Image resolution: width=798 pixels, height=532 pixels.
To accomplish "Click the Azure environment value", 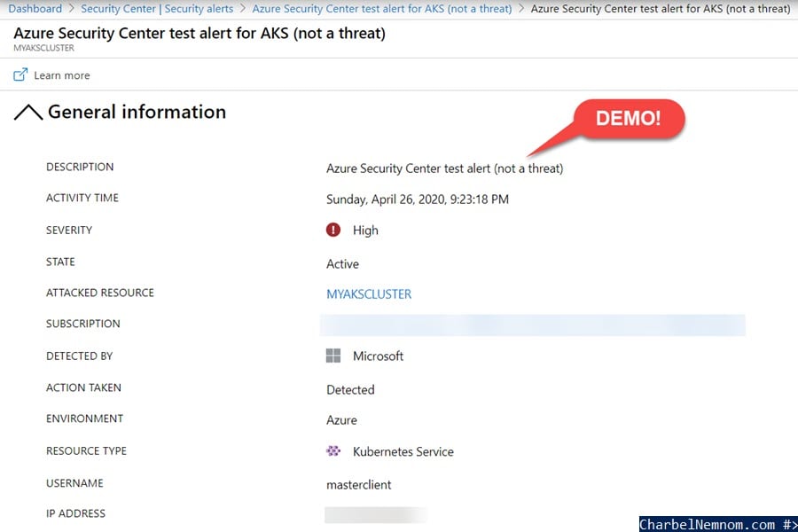I will [x=341, y=420].
